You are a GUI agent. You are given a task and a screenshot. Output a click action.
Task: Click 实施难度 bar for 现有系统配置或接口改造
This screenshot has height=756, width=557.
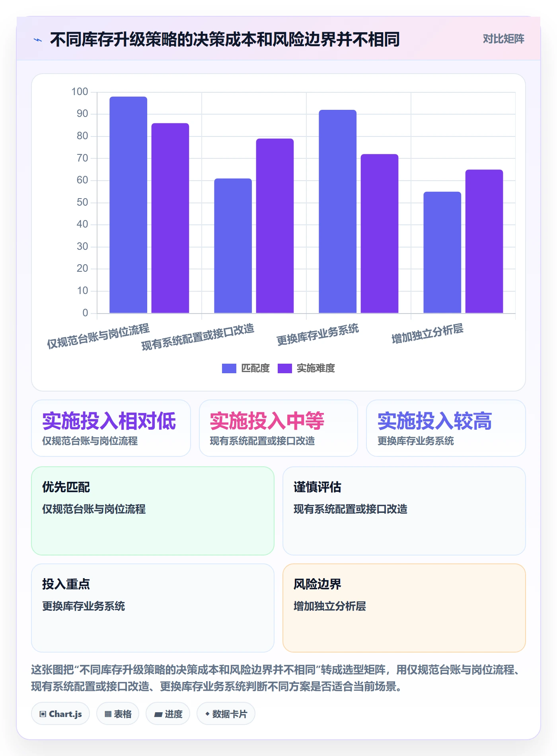(275, 226)
